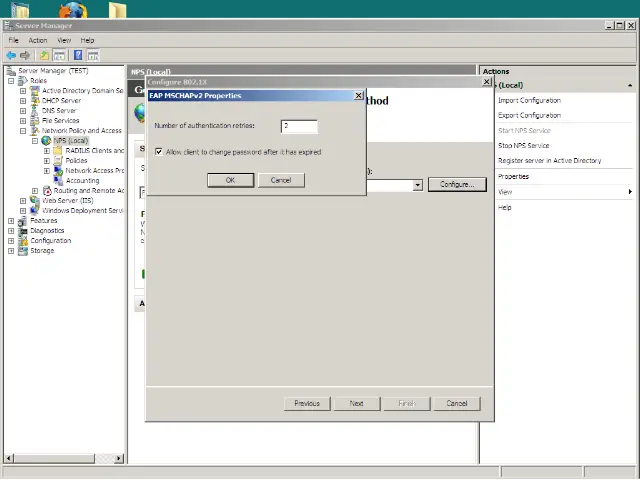Open the View menu in menu bar
Image resolution: width=640 pixels, height=480 pixels.
(x=64, y=40)
